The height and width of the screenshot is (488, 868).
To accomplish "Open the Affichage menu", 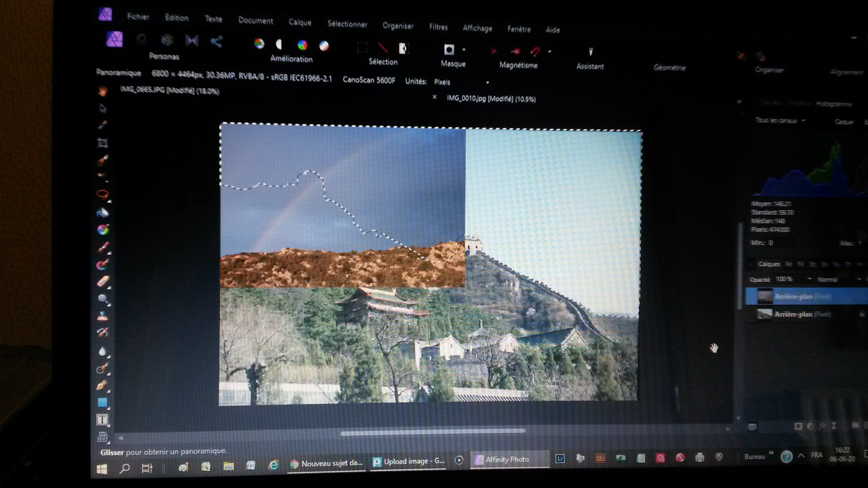I will tap(477, 28).
